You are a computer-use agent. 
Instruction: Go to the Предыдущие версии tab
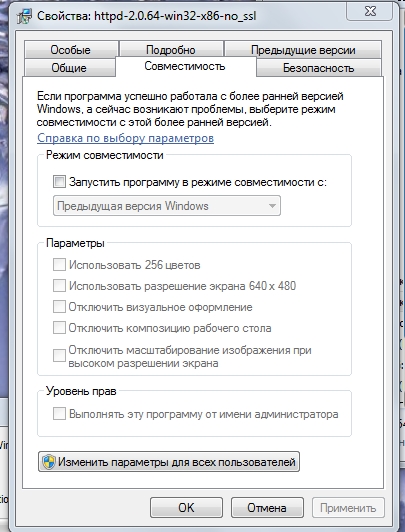click(x=303, y=50)
